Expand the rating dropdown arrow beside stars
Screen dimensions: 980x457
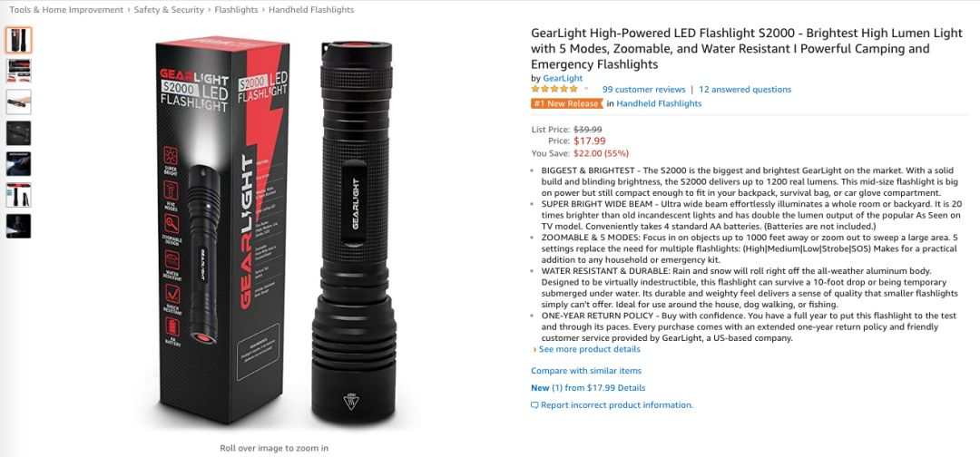586,89
